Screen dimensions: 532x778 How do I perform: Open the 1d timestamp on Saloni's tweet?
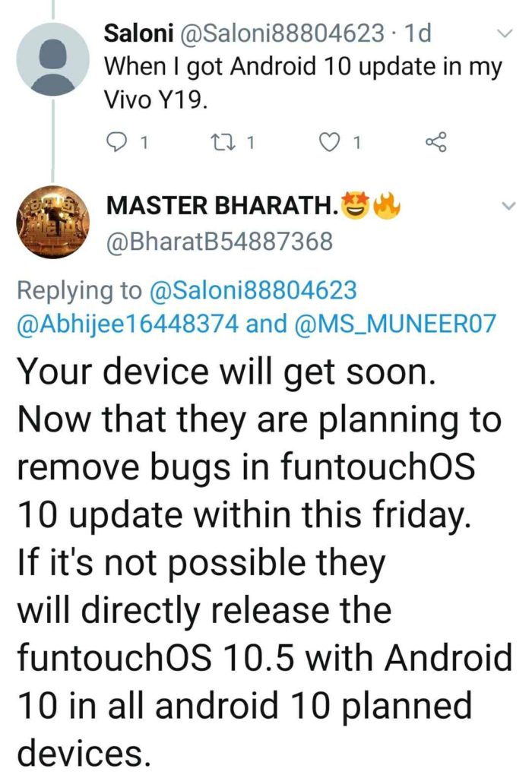tap(418, 33)
